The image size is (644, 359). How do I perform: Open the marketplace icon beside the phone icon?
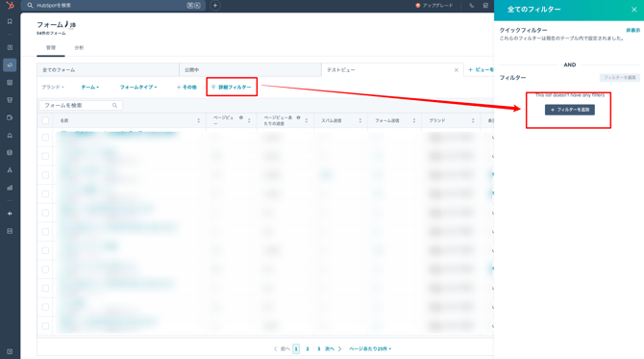click(x=485, y=6)
